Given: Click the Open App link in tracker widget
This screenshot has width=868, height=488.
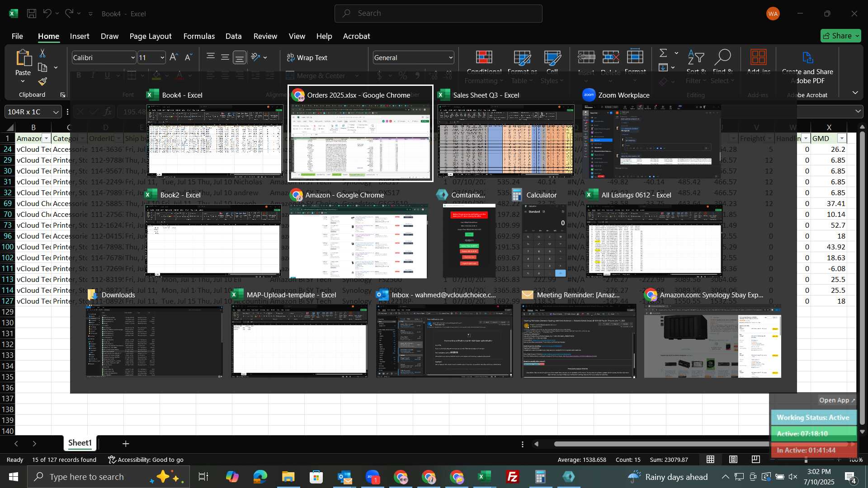Looking at the screenshot, I should [x=837, y=400].
